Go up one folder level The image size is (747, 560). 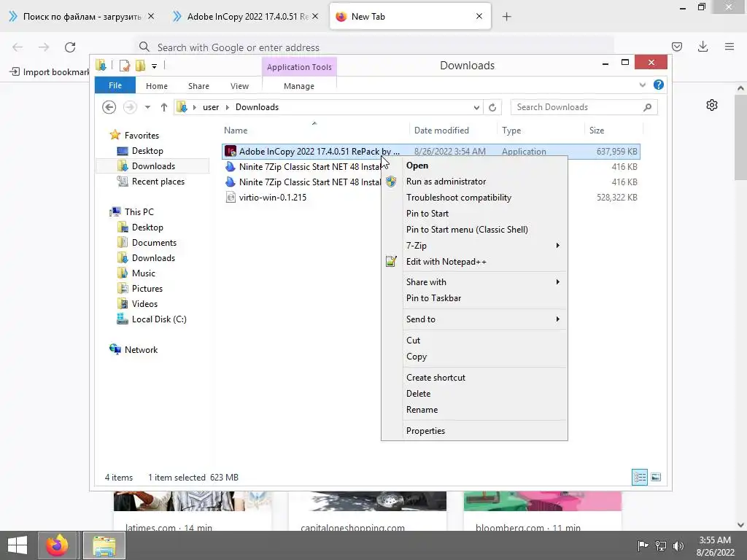click(x=164, y=107)
